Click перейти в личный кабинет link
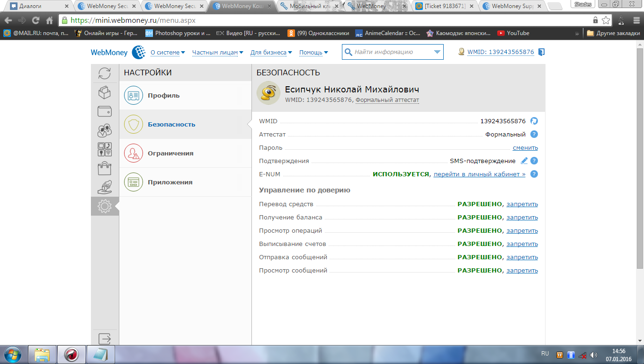644x364 pixels. (480, 174)
